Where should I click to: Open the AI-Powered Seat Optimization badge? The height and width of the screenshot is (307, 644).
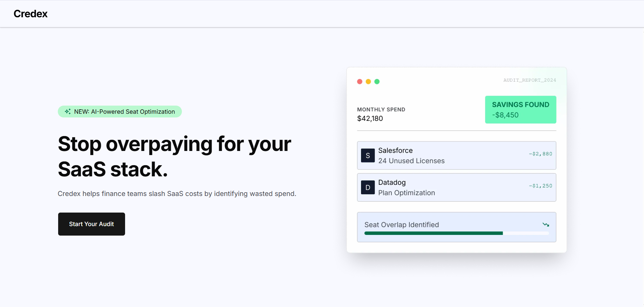click(120, 112)
